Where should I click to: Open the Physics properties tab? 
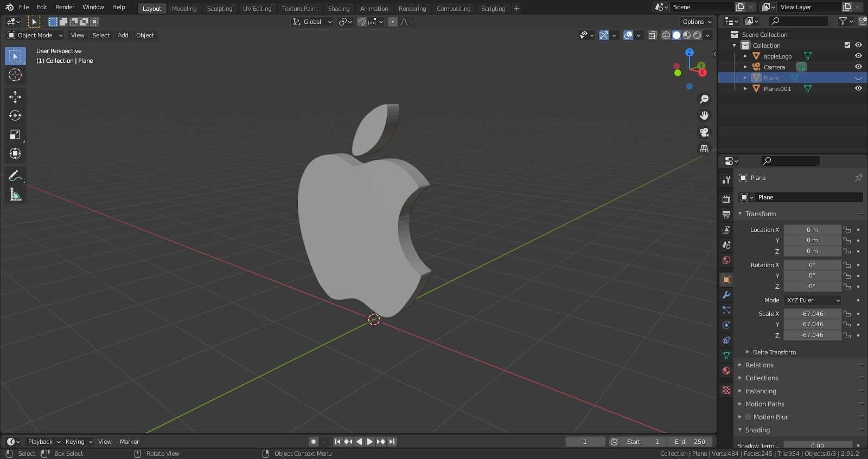726,325
